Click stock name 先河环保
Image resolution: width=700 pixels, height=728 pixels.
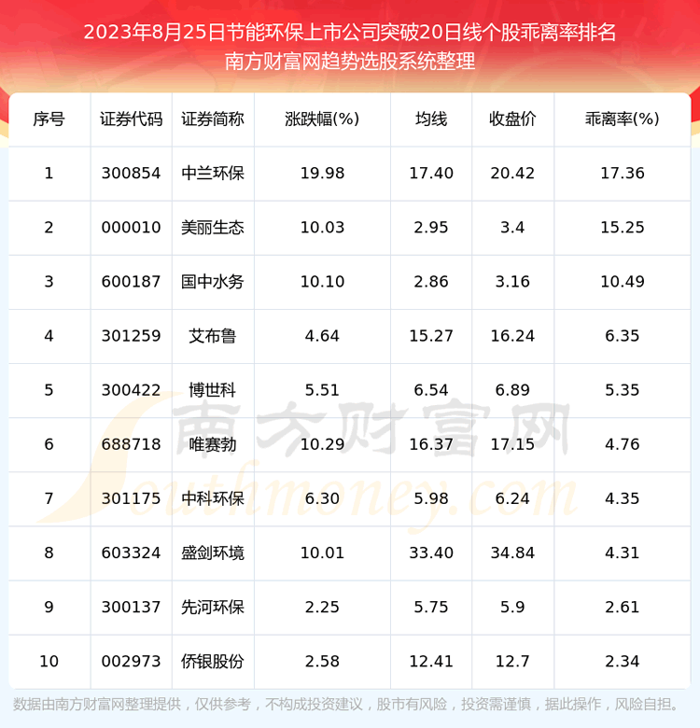(213, 607)
